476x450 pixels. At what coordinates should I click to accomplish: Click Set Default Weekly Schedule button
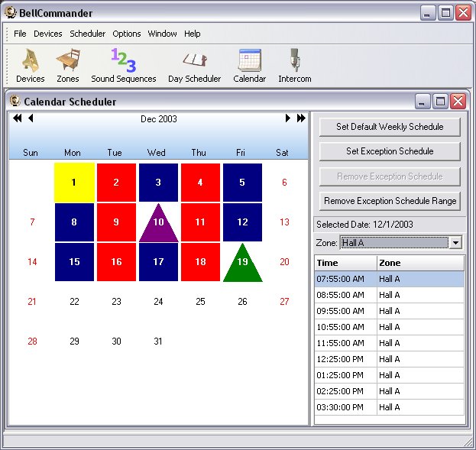tap(390, 127)
